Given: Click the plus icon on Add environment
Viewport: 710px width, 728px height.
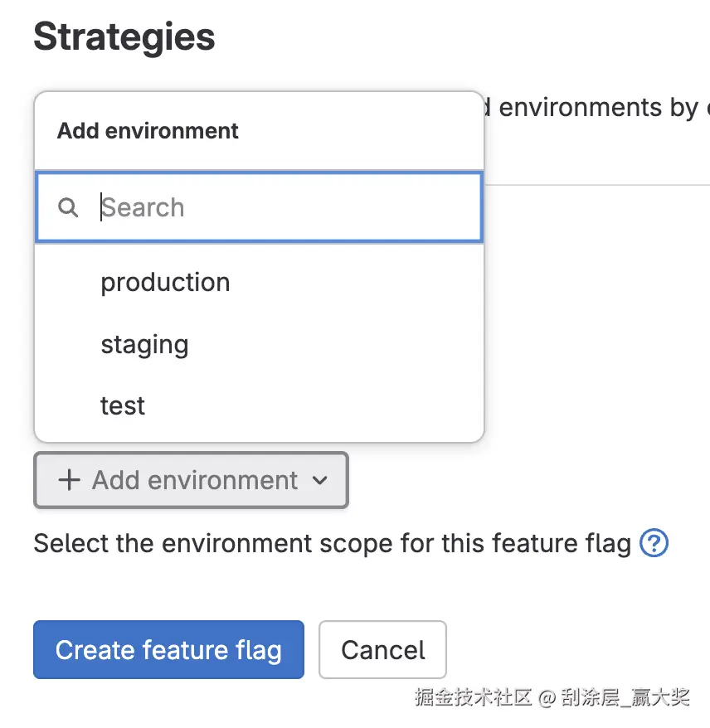Looking at the screenshot, I should 70,480.
